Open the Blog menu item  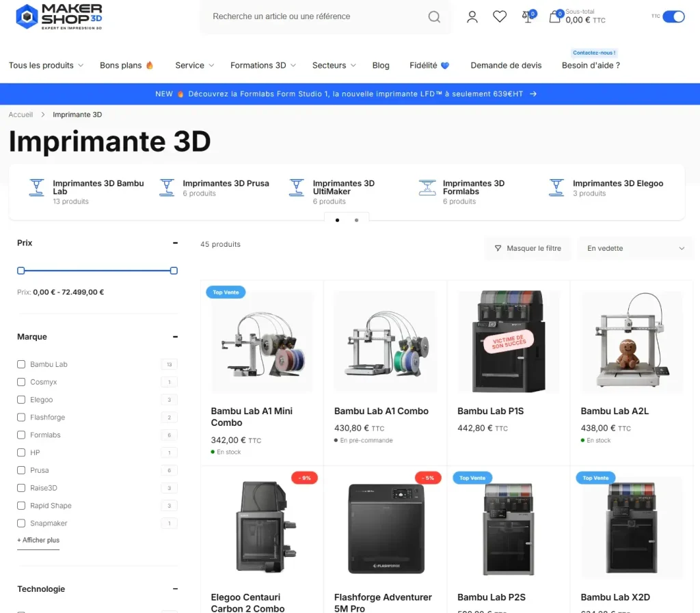pos(381,65)
